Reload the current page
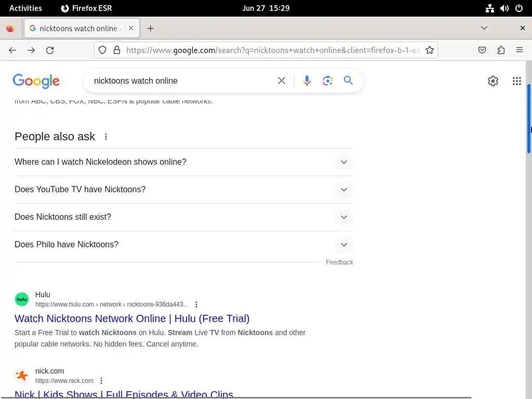 tap(50, 50)
